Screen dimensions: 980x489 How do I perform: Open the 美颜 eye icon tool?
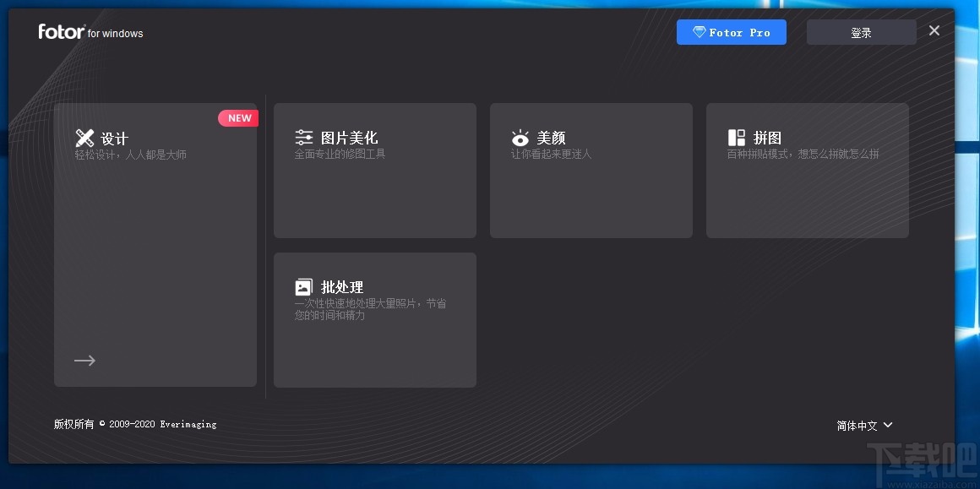pyautogui.click(x=520, y=137)
